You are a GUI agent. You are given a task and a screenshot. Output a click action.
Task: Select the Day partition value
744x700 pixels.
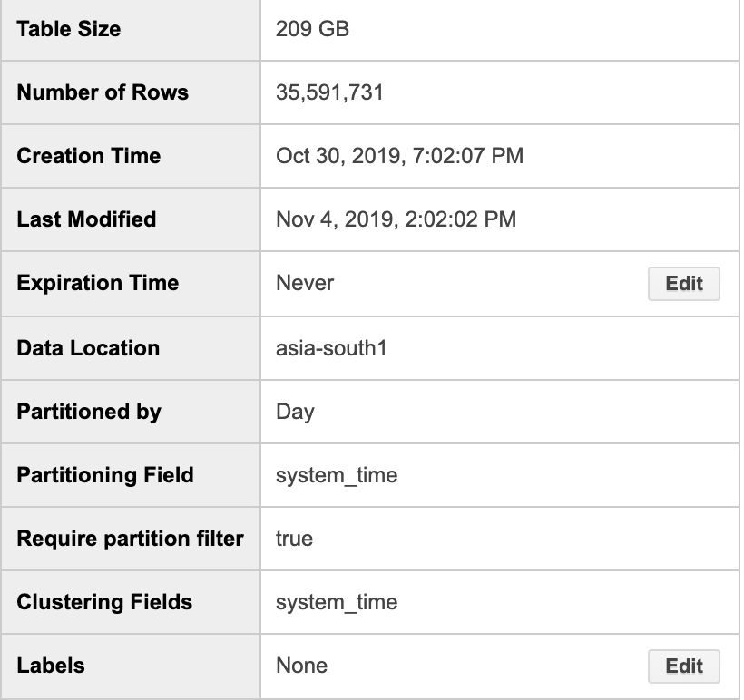pos(292,412)
